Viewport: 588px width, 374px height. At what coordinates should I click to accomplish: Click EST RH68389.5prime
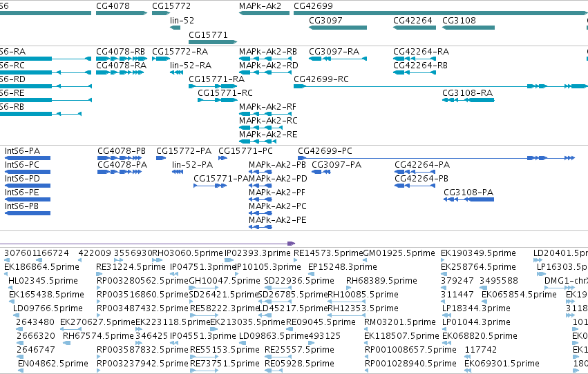pos(348,288)
